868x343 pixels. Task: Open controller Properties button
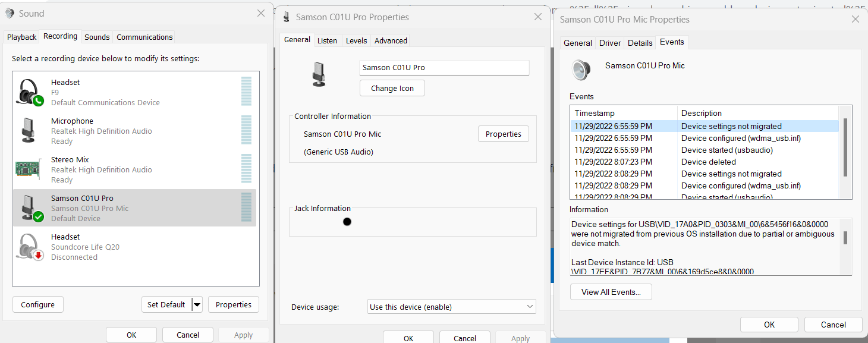(x=504, y=134)
